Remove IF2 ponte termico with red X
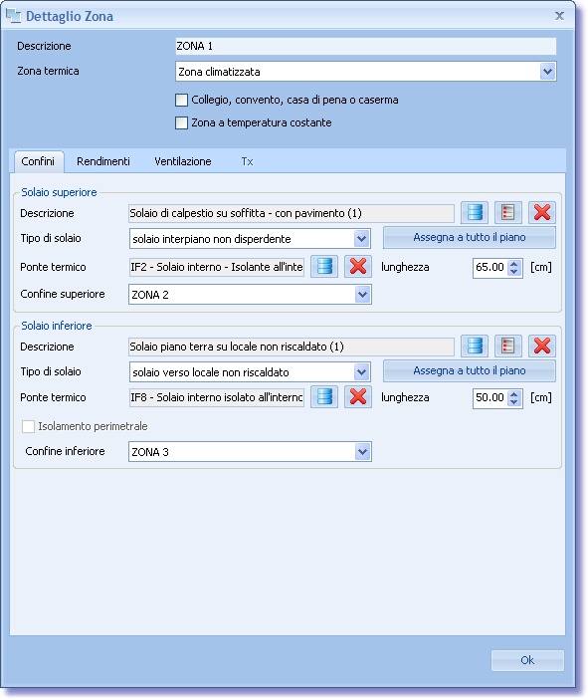 pyautogui.click(x=358, y=267)
